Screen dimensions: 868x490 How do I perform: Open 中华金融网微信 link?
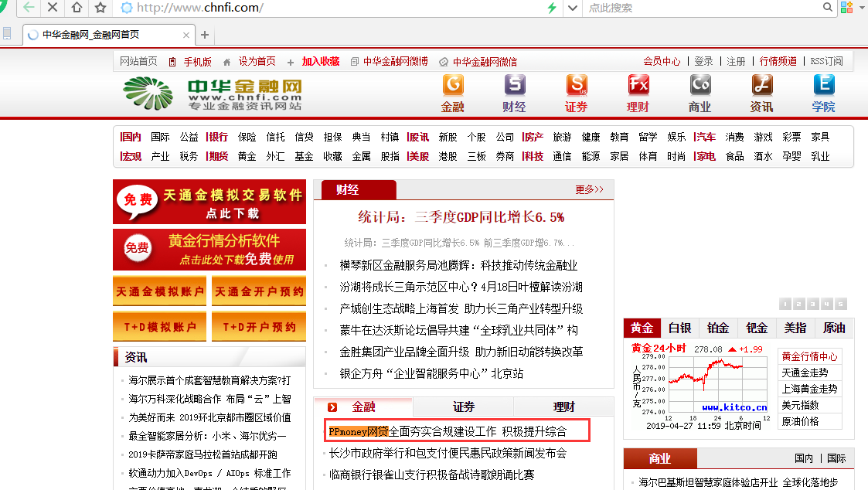coord(485,62)
